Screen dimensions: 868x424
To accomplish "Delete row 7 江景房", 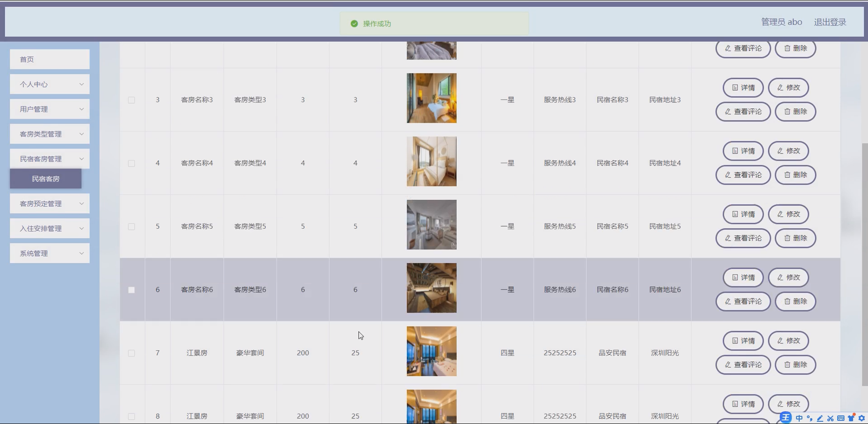I will tap(795, 365).
